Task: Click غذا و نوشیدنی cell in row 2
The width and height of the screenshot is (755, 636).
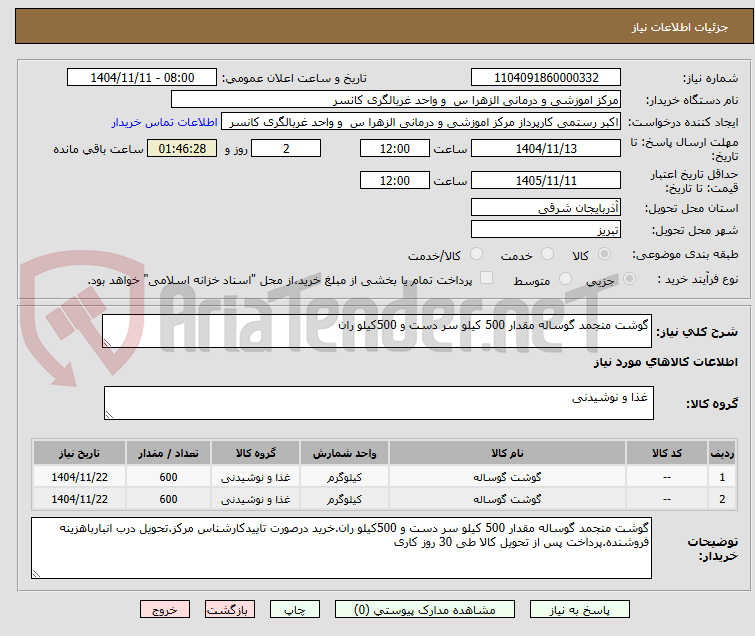Action: click(x=256, y=499)
